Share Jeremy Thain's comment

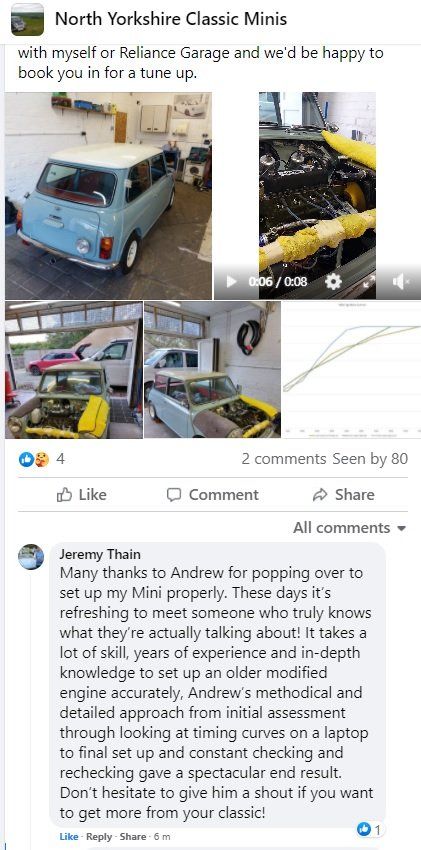[x=132, y=836]
